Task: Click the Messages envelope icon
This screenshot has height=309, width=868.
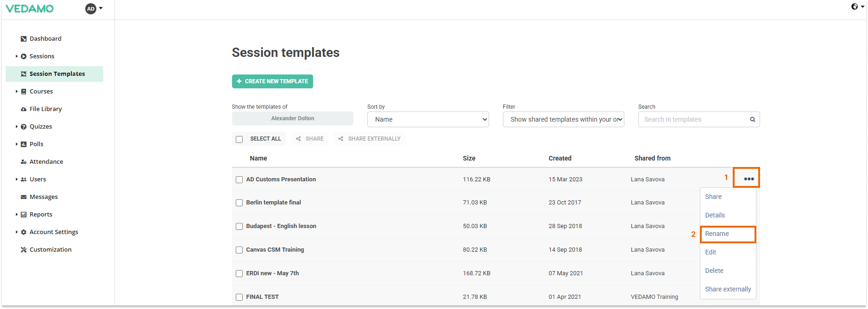Action: click(24, 197)
